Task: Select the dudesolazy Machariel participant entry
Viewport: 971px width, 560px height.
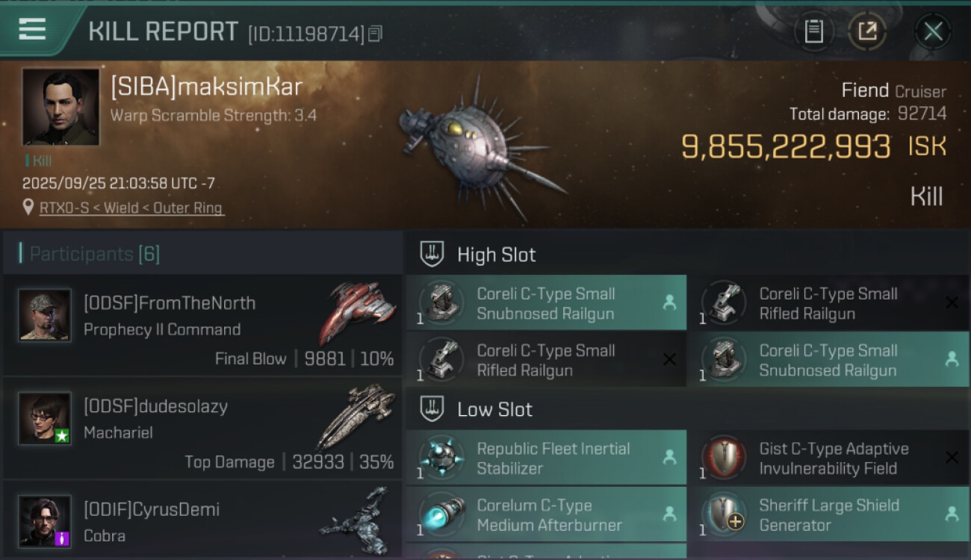Action: pyautogui.click(x=203, y=429)
